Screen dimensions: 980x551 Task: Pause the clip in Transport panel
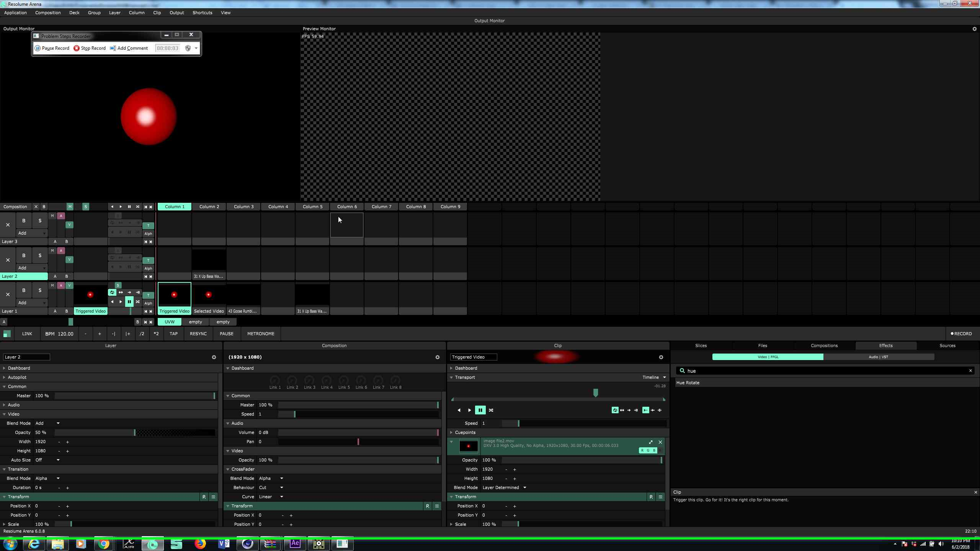click(x=480, y=410)
